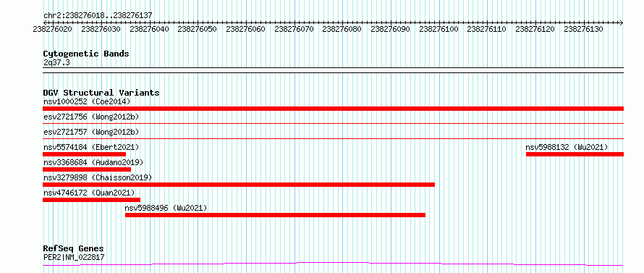Image resolution: width=644 pixels, height=273 pixels.
Task: Click the red bar under nsv3368684
Action: point(87,169)
